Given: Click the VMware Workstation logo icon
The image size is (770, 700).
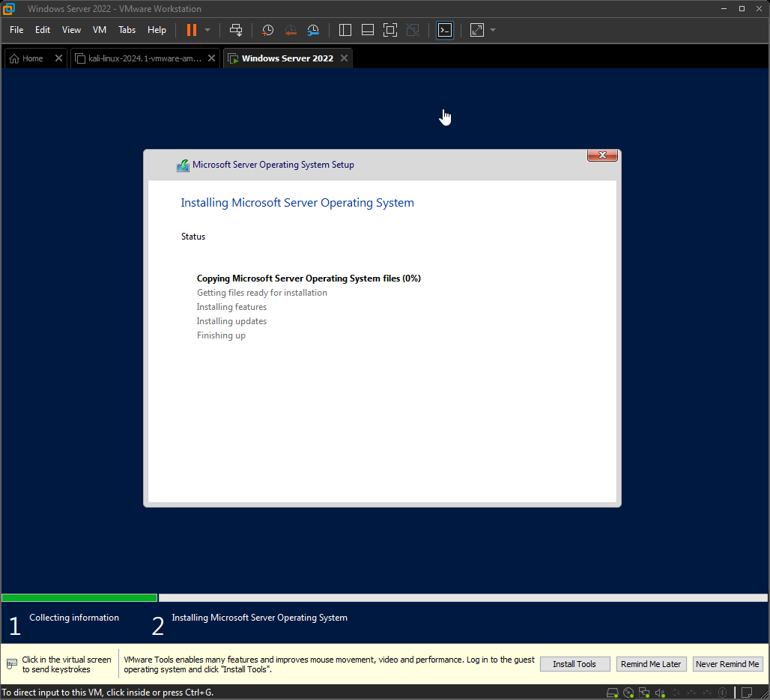Looking at the screenshot, I should pyautogui.click(x=9, y=9).
